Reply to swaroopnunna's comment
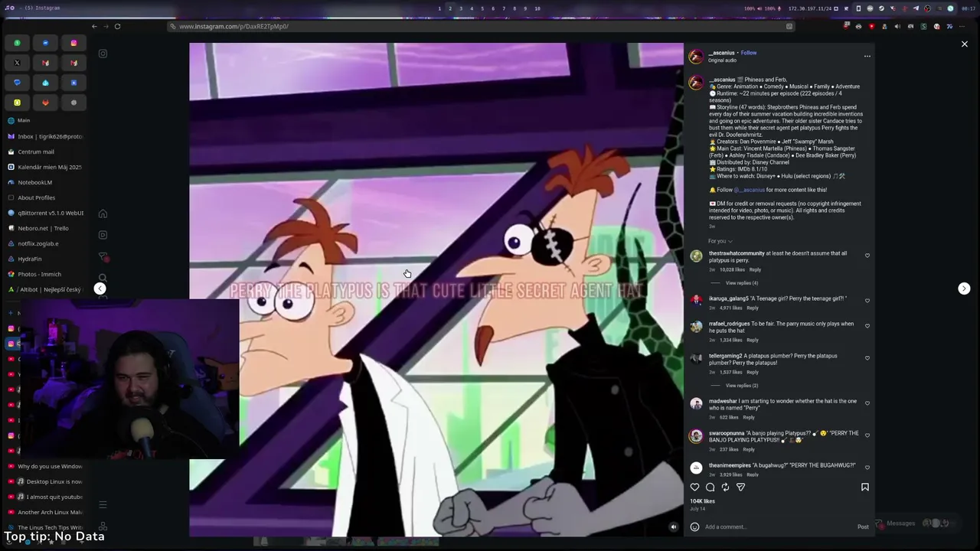 pyautogui.click(x=749, y=449)
